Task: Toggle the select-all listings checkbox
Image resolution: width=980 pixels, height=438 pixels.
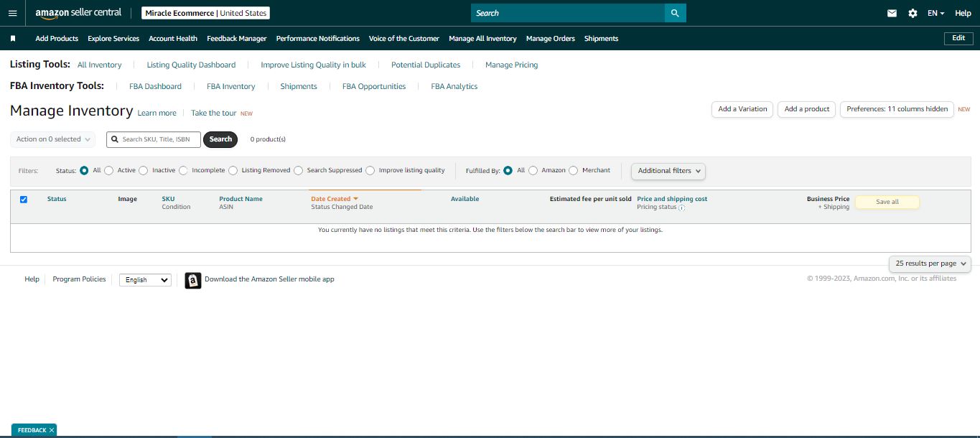Action: 24,200
